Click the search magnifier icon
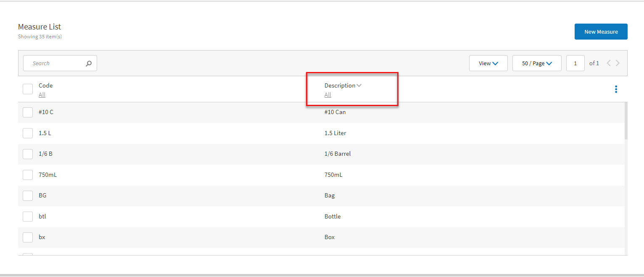The height and width of the screenshot is (277, 644). 89,64
